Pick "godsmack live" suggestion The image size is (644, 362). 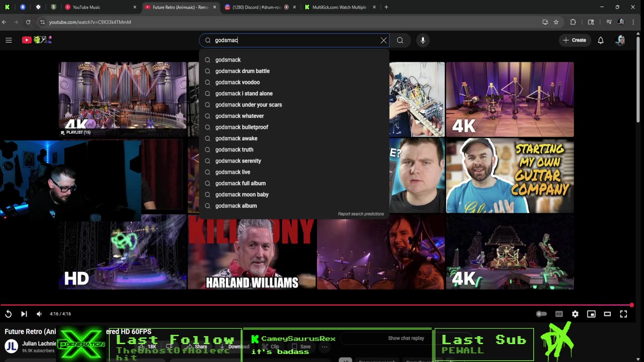click(x=294, y=172)
